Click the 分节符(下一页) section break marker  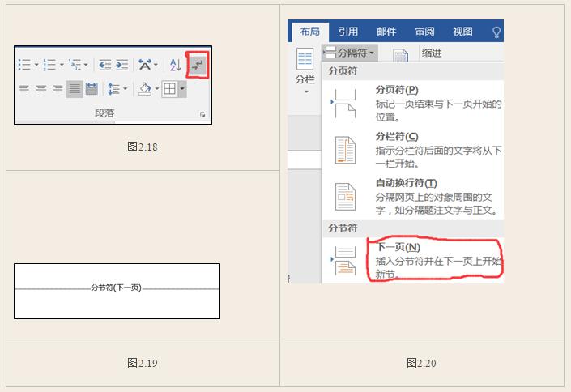click(116, 288)
